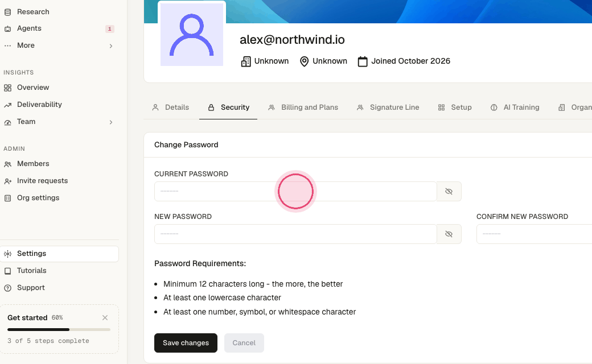This screenshot has width=592, height=364.
Task: Click the location pin icon
Action: [x=304, y=61]
